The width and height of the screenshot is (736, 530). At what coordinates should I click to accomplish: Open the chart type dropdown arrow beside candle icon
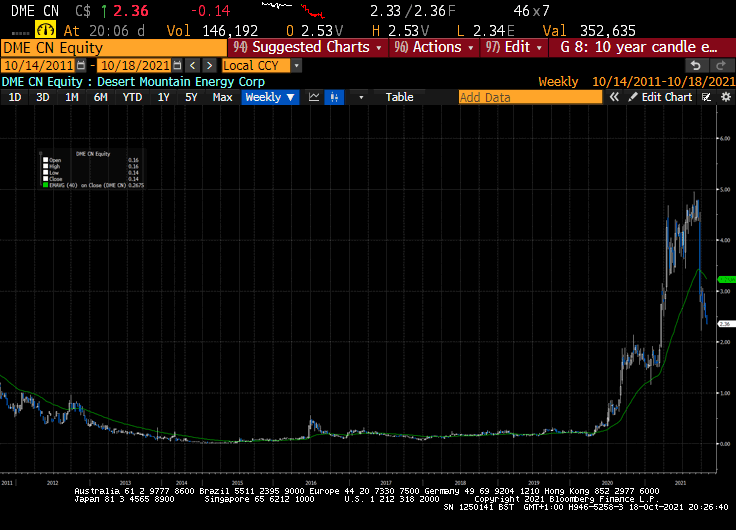(361, 97)
